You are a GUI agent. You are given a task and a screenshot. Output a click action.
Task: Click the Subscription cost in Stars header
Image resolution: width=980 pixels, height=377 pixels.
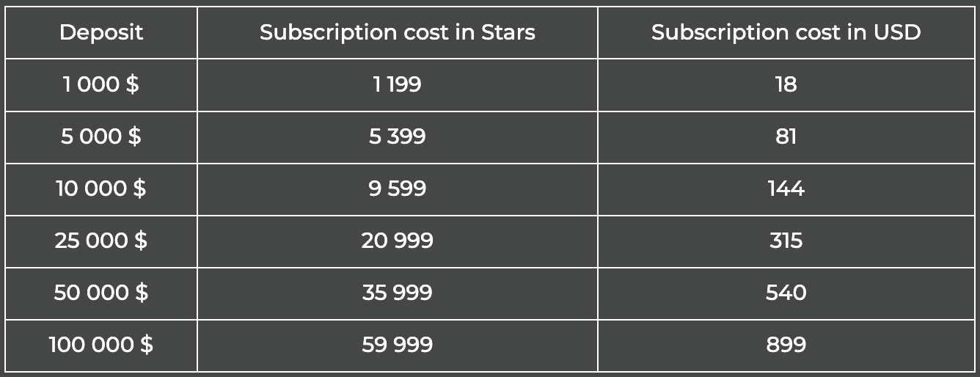coord(398,32)
